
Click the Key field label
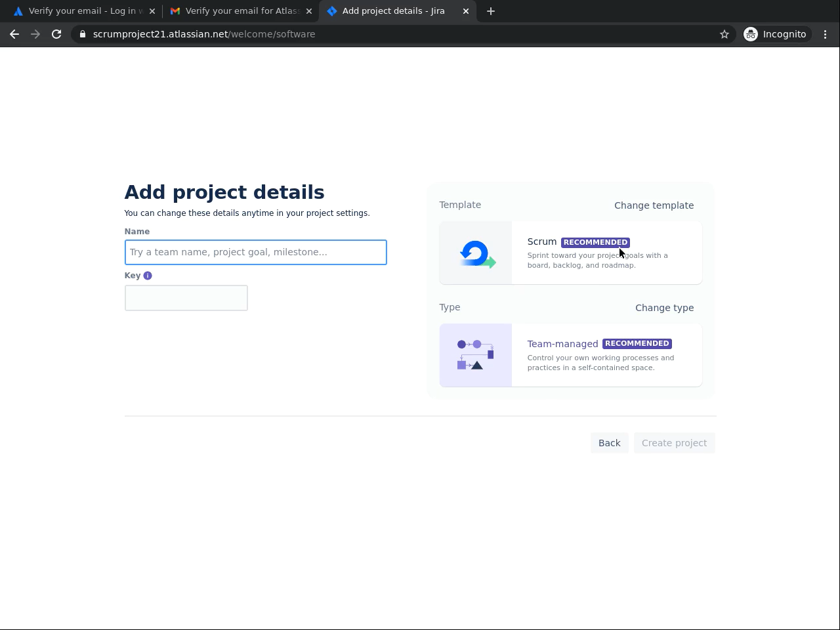coord(133,276)
